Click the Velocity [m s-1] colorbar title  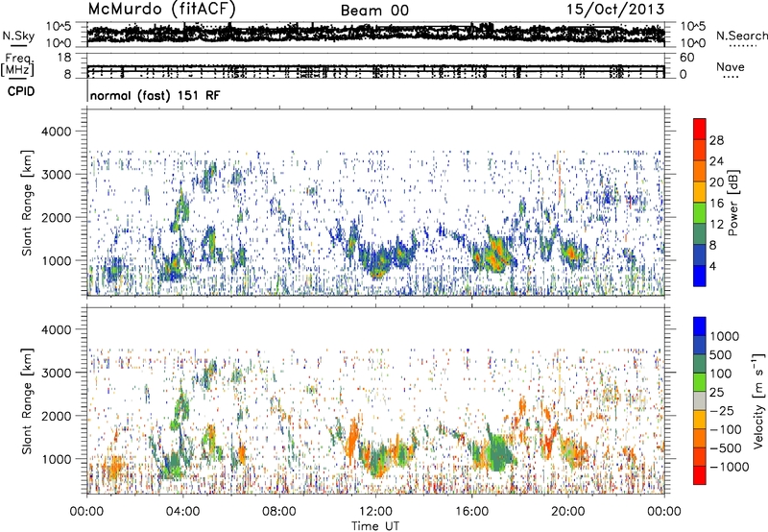(759, 400)
